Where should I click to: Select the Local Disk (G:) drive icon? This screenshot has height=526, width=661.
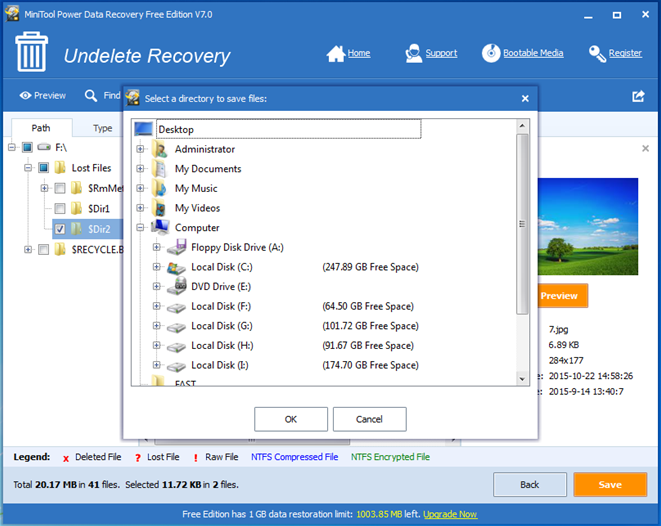177,327
